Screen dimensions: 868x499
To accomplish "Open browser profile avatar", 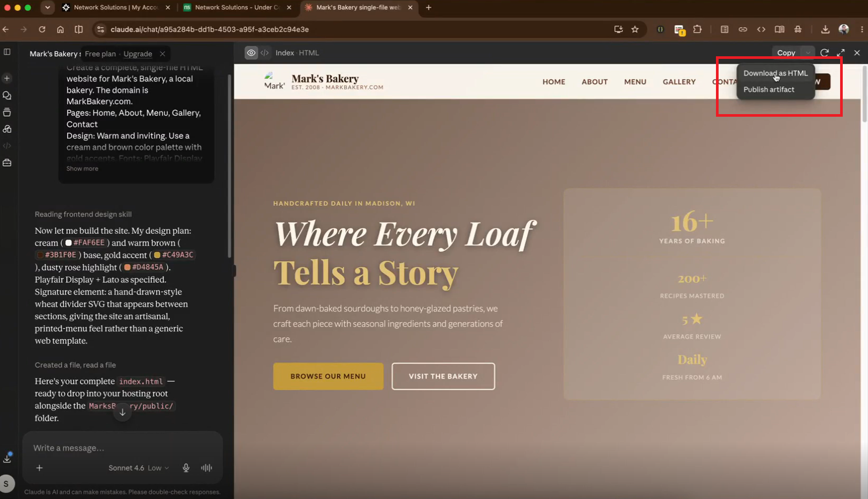I will tap(844, 29).
